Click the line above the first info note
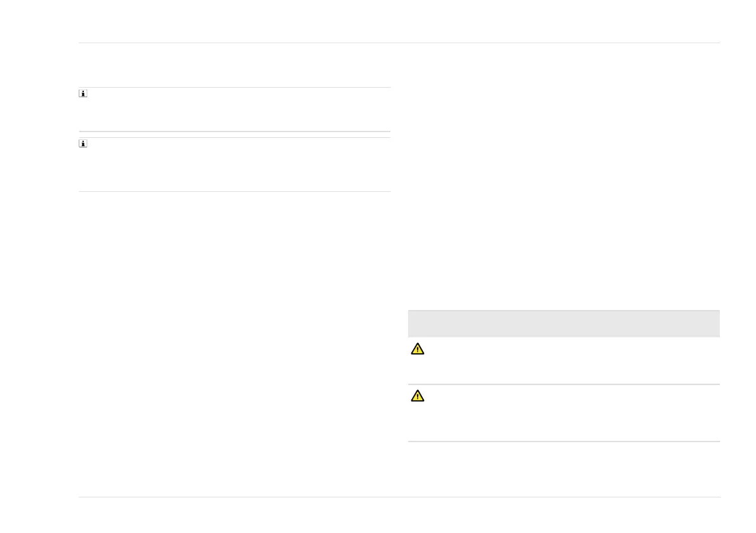 (234, 88)
